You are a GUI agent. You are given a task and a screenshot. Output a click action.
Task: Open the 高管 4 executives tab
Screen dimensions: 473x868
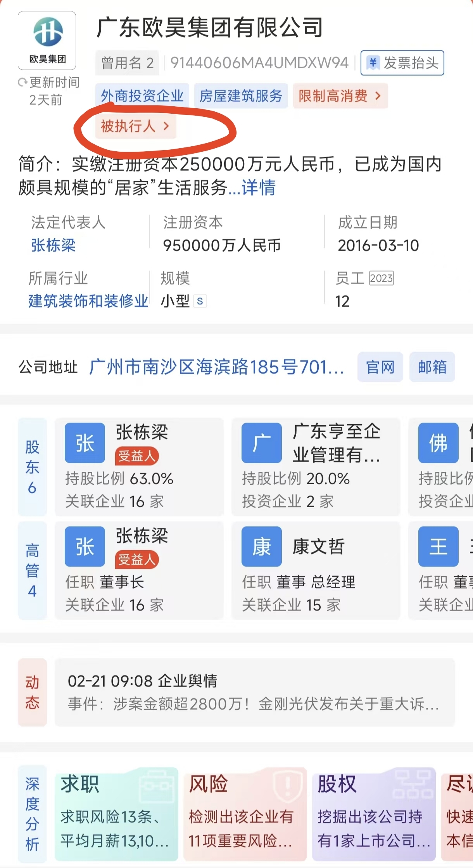(32, 570)
